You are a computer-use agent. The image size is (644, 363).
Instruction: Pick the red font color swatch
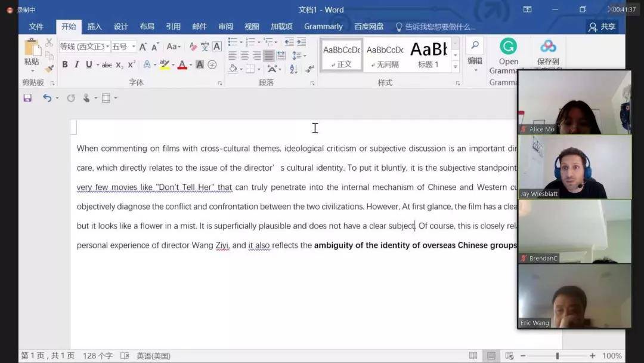[182, 65]
